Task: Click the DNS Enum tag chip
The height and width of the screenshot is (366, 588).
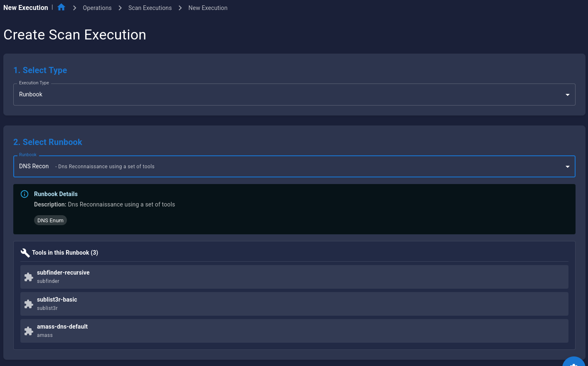Action: point(50,221)
